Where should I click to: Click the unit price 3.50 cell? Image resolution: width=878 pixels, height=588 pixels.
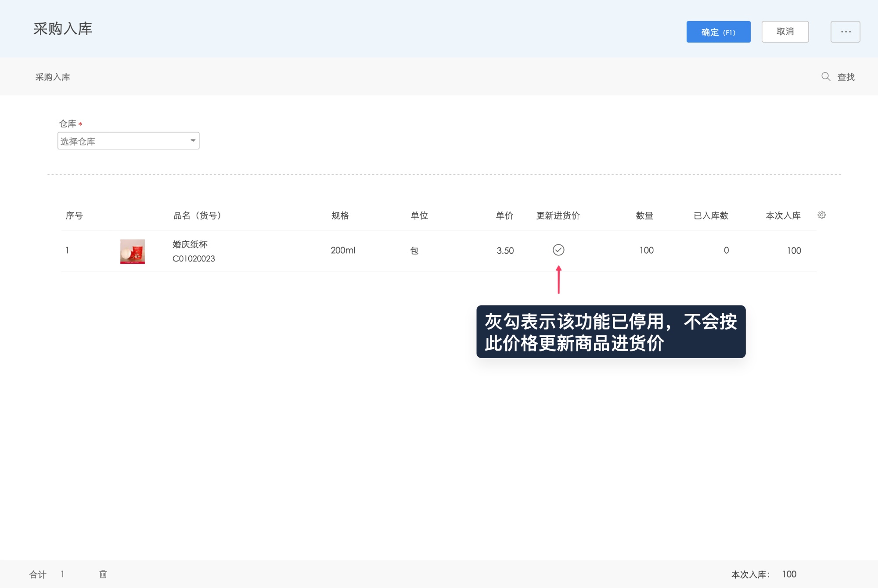505,251
